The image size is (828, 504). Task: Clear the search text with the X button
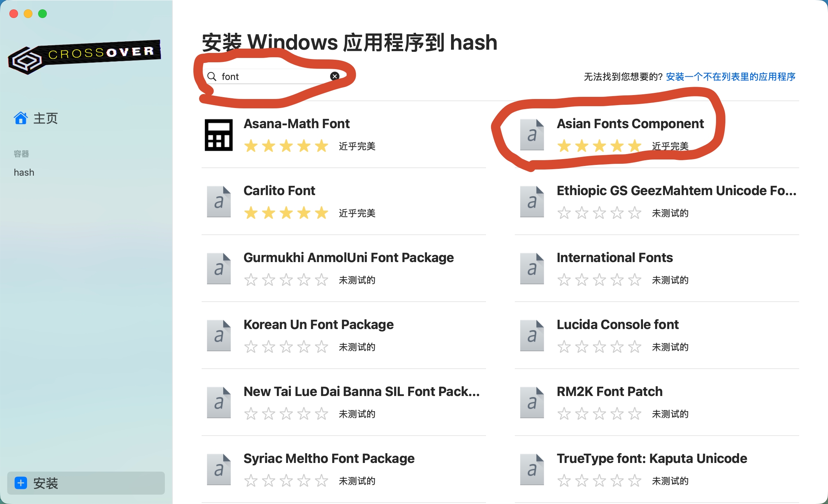point(335,76)
